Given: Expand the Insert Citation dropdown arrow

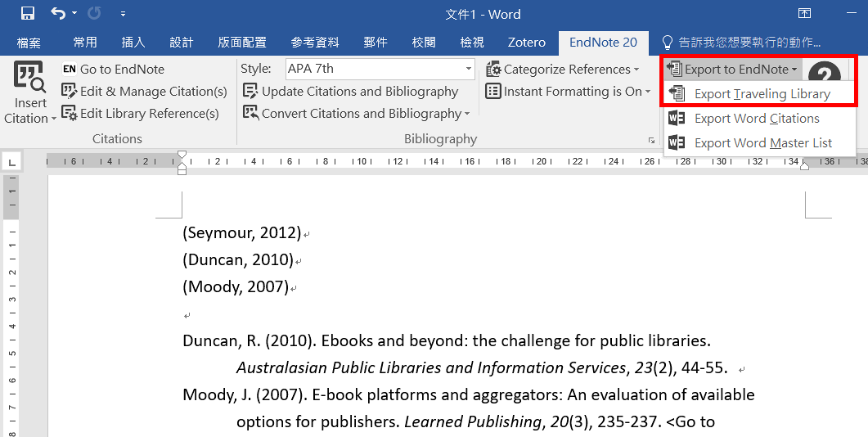Looking at the screenshot, I should 54,119.
